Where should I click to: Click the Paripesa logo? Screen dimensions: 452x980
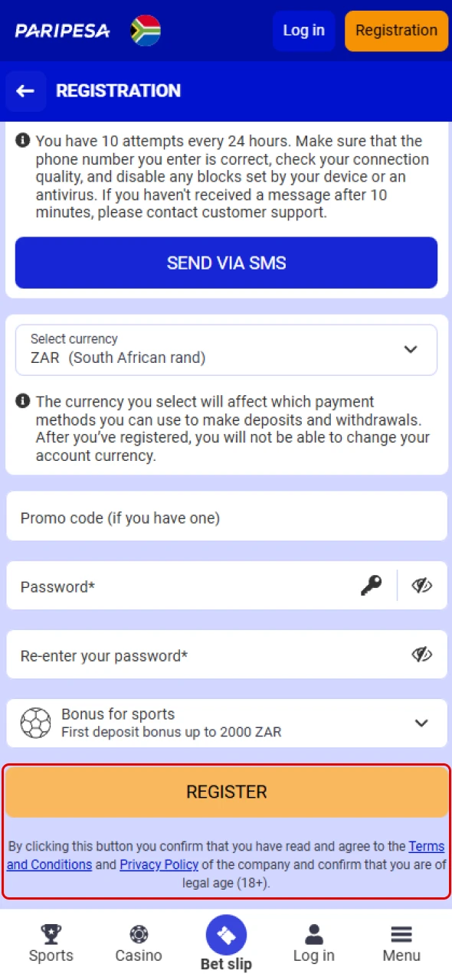(x=61, y=31)
